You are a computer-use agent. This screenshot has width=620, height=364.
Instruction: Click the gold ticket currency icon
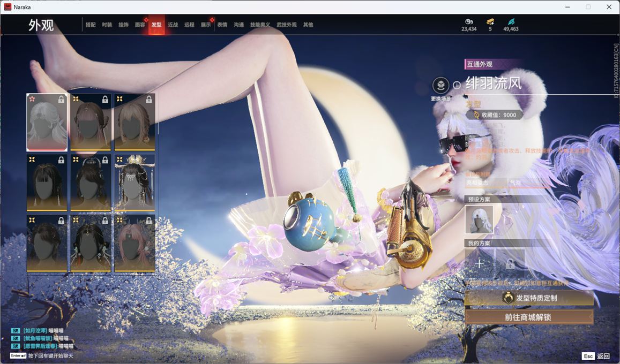click(x=490, y=21)
